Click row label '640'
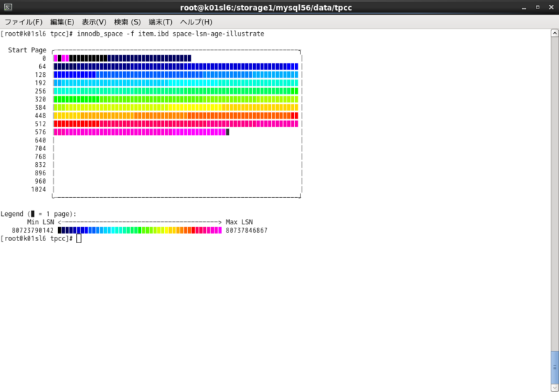 pos(41,140)
